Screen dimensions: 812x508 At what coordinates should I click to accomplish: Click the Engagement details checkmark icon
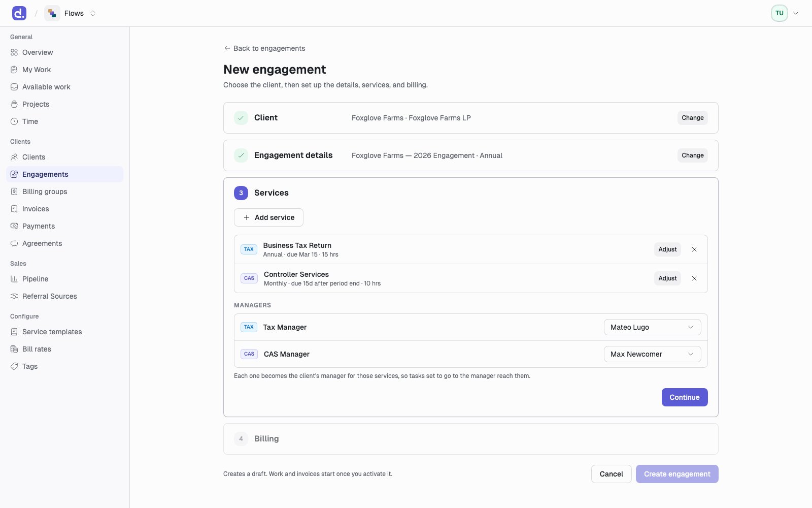point(241,155)
